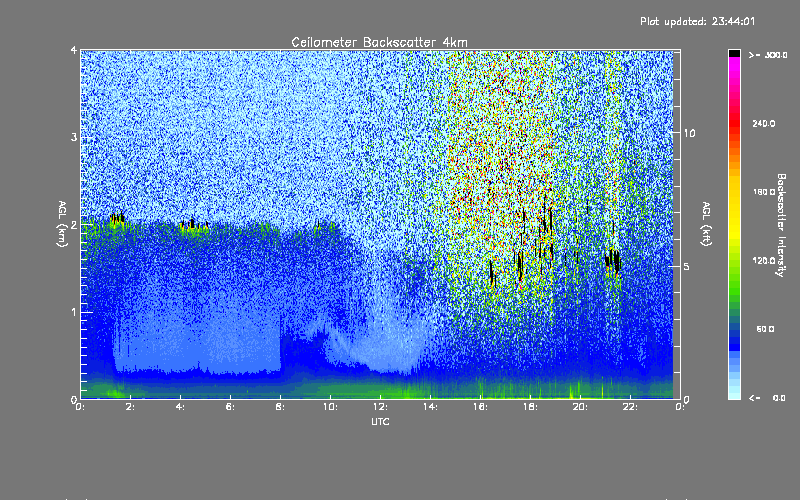Click the black top segment of the colorbar
Viewport: 800px width, 500px height.
click(x=734, y=53)
